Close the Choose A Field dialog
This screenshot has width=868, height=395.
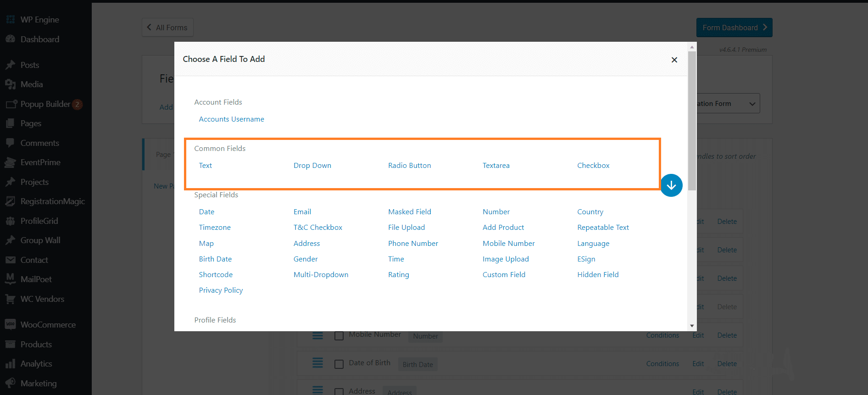coord(674,60)
